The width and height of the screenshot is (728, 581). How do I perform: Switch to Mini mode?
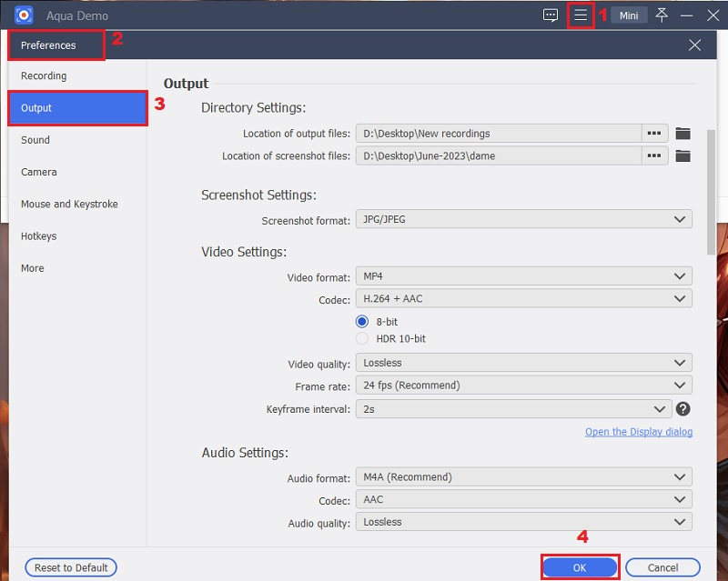click(628, 15)
